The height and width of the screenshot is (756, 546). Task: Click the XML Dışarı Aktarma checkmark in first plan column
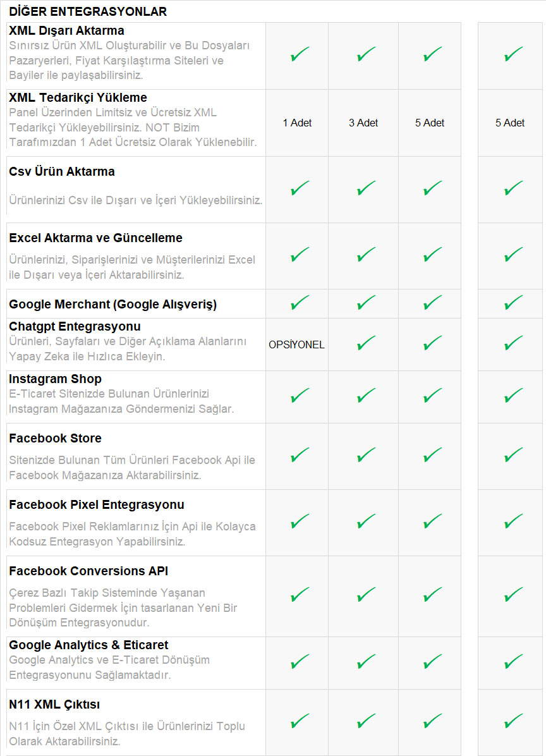tap(300, 55)
